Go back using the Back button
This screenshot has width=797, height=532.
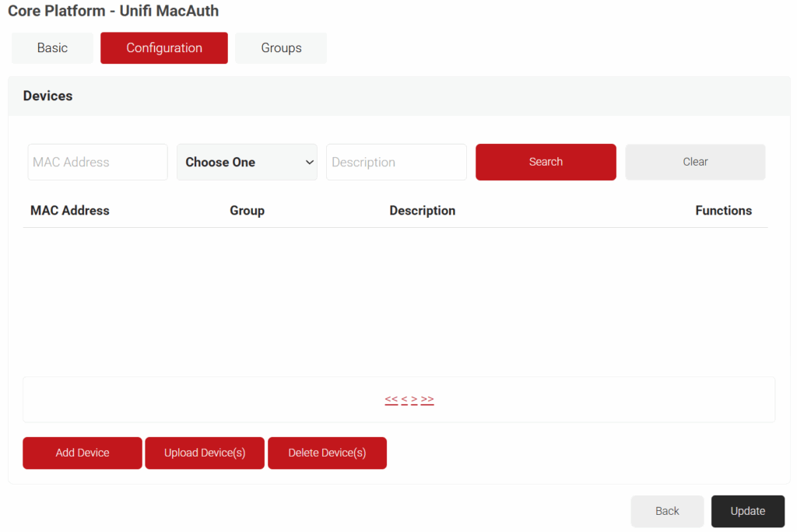pyautogui.click(x=667, y=511)
